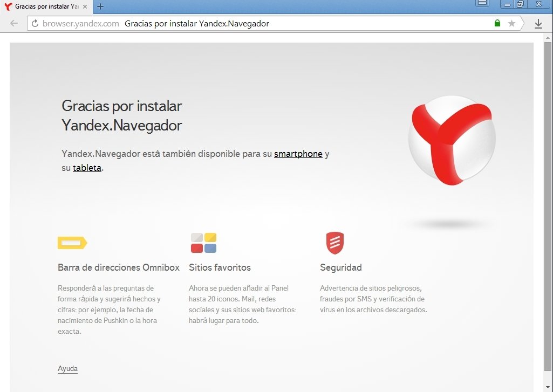Click the Yandex favicon on the active tab

[7, 7]
